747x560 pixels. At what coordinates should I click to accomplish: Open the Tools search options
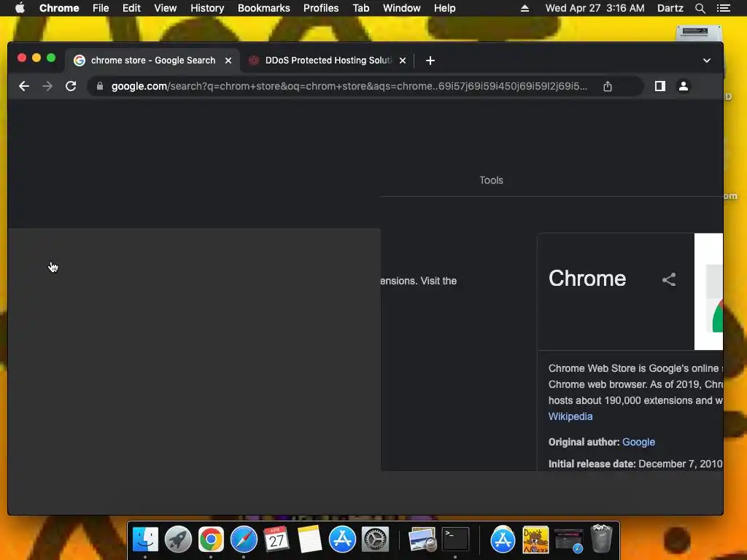point(491,180)
